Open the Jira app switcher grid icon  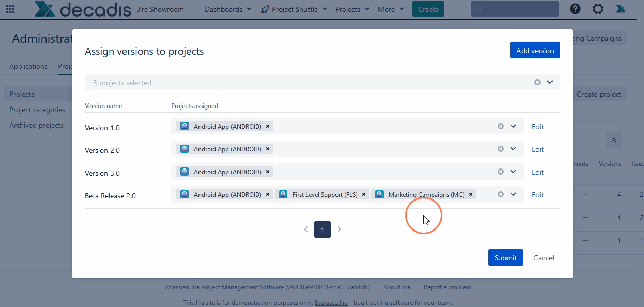(10, 8)
